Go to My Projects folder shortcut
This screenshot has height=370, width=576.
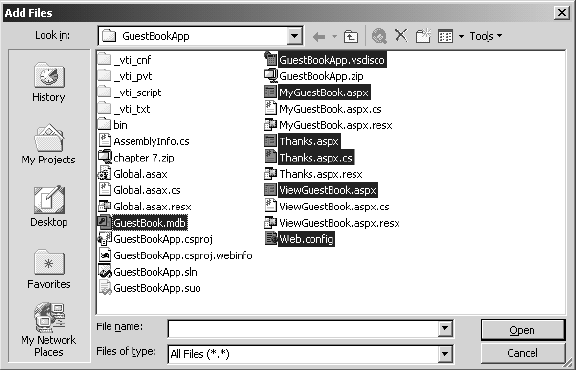(48, 144)
